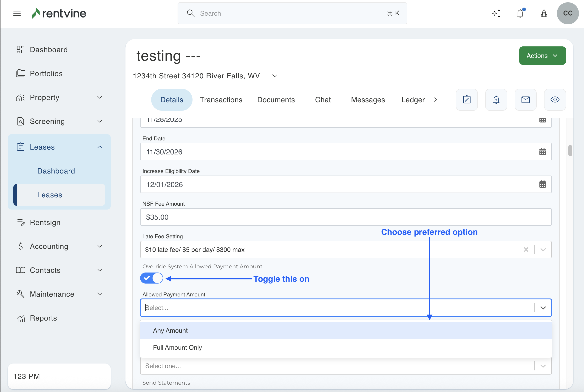Image resolution: width=584 pixels, height=392 pixels.
Task: Click the note edit icon button
Action: (x=467, y=100)
